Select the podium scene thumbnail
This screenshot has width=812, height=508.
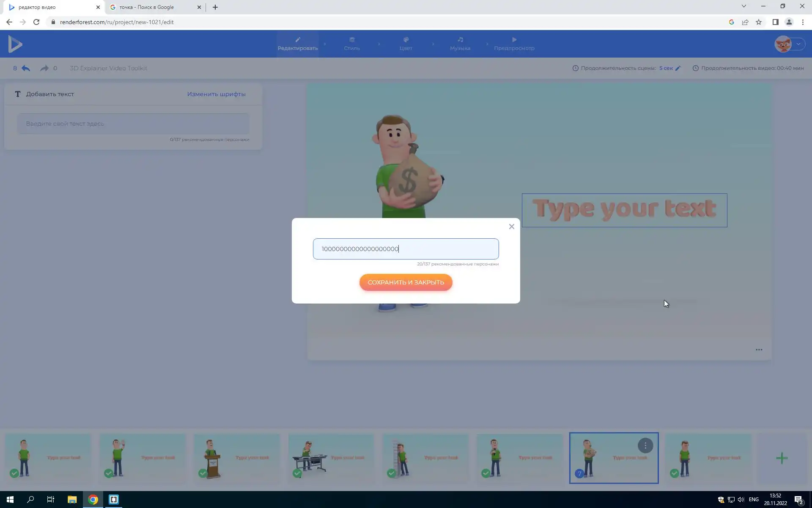[236, 458]
